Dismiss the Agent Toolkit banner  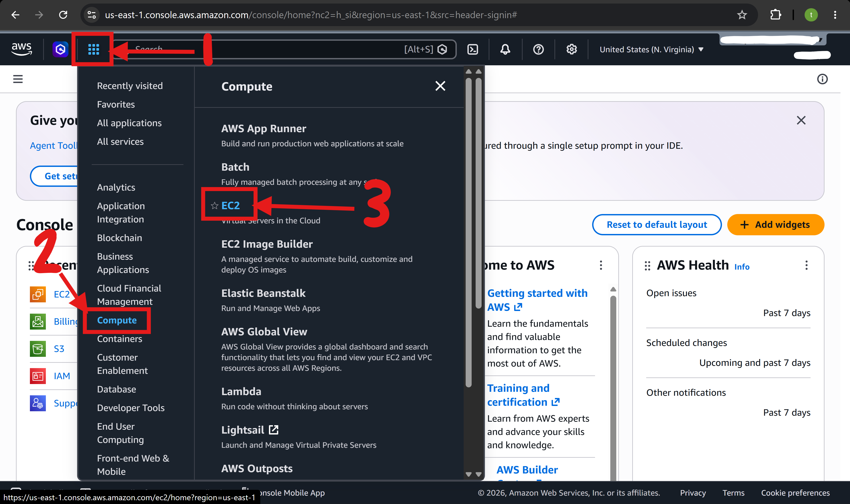click(801, 120)
